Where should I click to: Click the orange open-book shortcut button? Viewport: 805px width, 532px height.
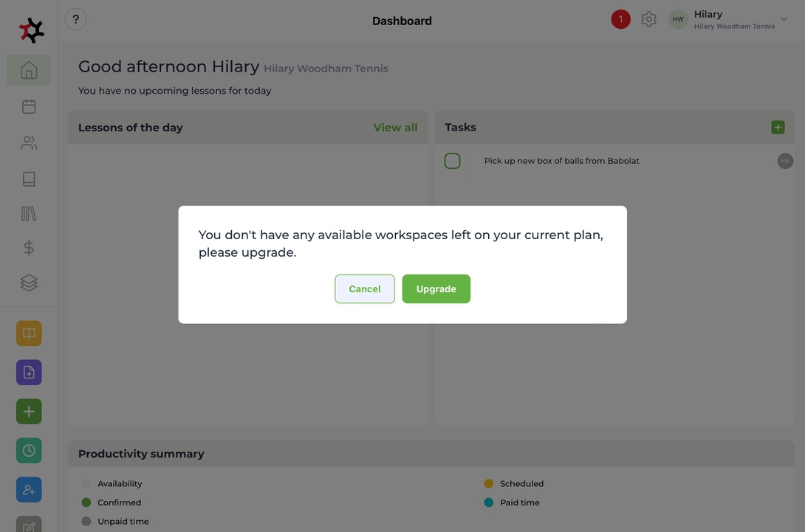tap(29, 334)
